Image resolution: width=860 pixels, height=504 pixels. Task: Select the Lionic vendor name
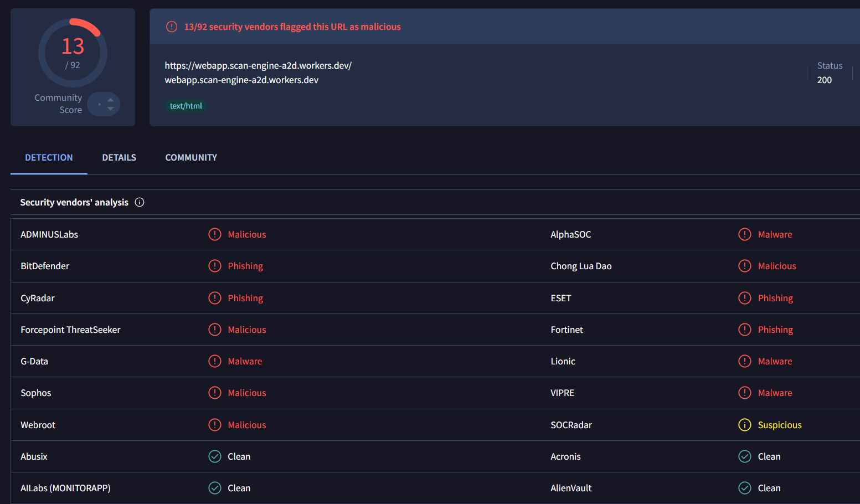pyautogui.click(x=563, y=361)
